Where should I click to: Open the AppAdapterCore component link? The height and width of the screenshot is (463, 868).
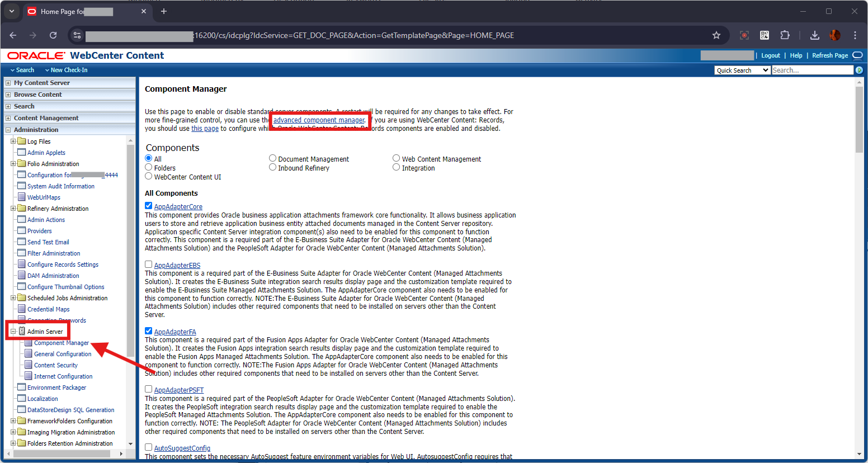[x=178, y=207]
